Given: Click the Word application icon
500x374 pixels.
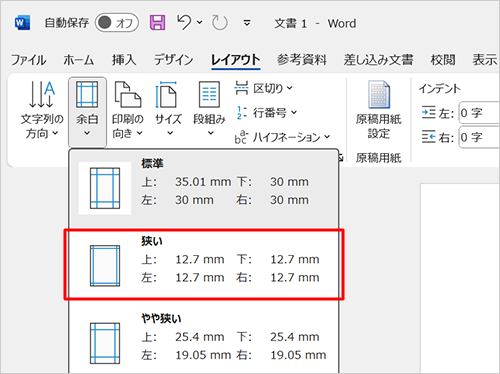Looking at the screenshot, I should [23, 23].
